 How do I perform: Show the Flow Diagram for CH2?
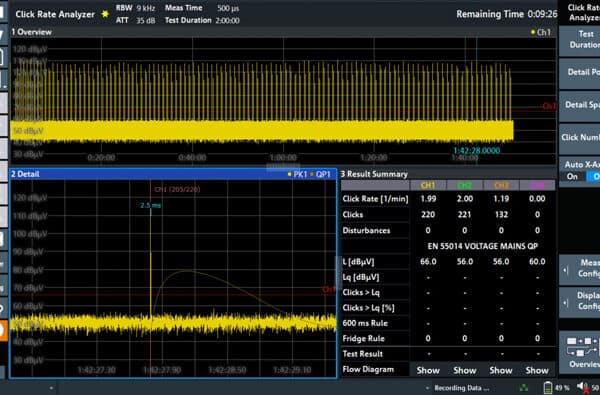(465, 370)
